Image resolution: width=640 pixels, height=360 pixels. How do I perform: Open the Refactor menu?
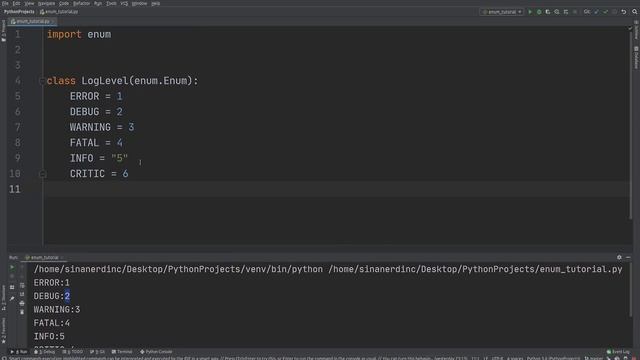point(81,3)
